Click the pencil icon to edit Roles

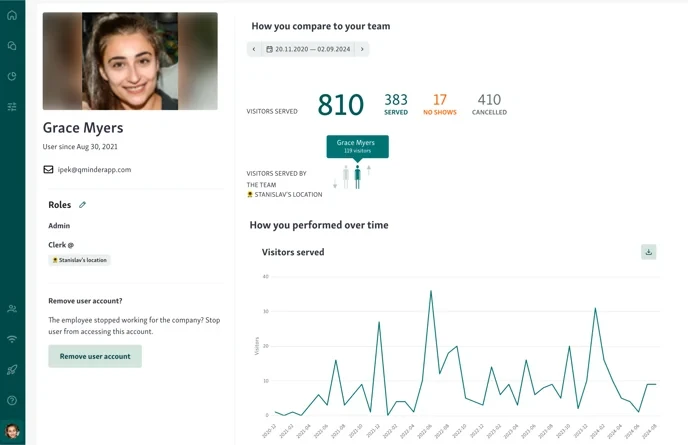(83, 205)
